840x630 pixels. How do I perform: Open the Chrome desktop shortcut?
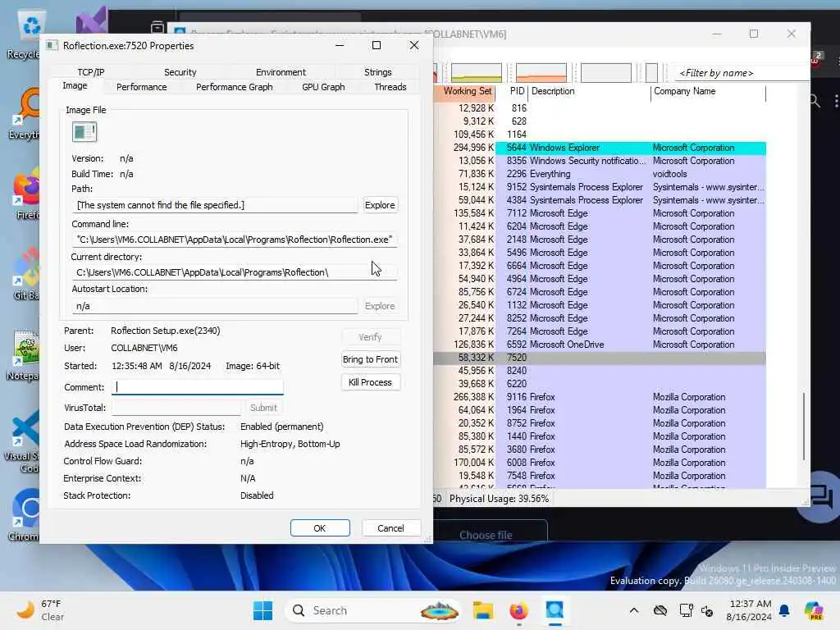[24, 515]
